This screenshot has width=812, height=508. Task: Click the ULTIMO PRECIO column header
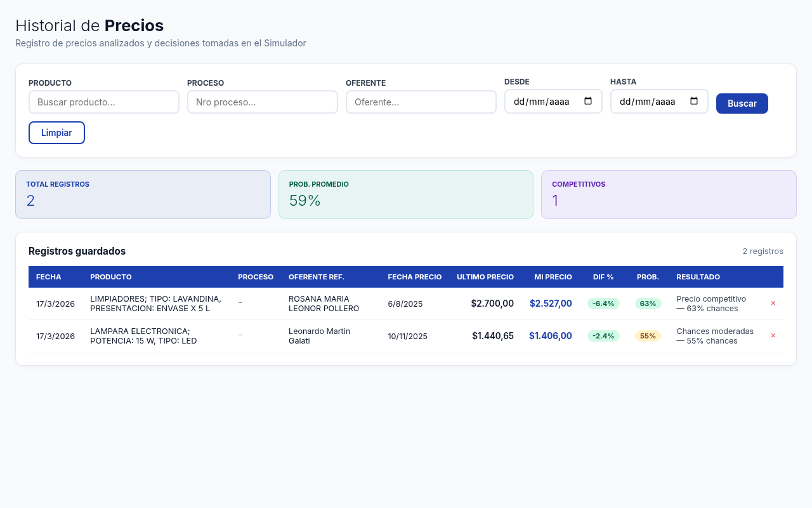tap(485, 277)
